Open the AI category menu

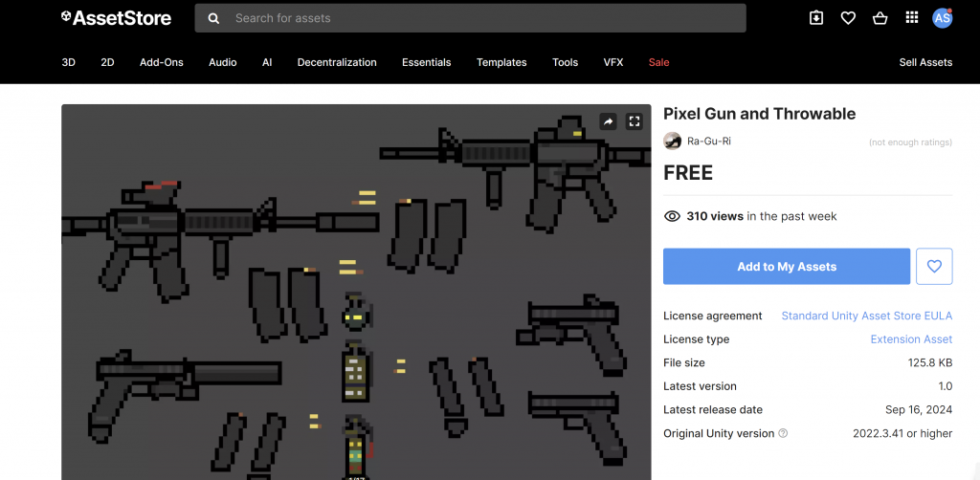pyautogui.click(x=267, y=62)
